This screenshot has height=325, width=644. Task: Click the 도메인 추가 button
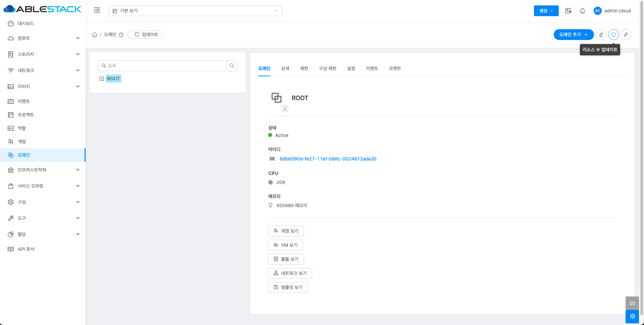click(573, 35)
